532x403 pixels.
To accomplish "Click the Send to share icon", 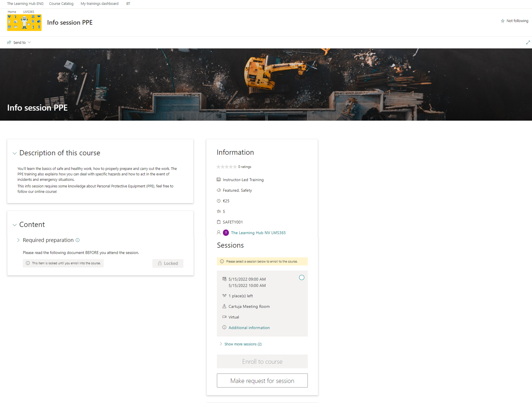I will (9, 42).
